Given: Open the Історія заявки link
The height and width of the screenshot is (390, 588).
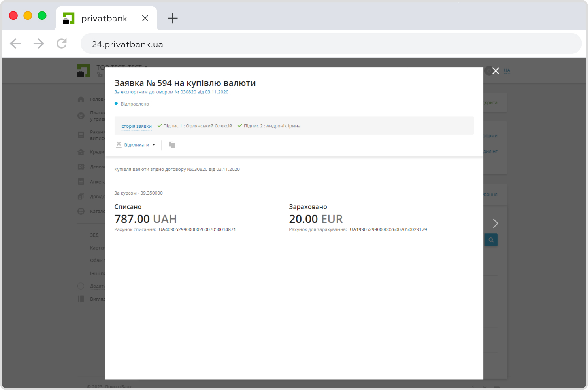Looking at the screenshot, I should click(x=136, y=126).
